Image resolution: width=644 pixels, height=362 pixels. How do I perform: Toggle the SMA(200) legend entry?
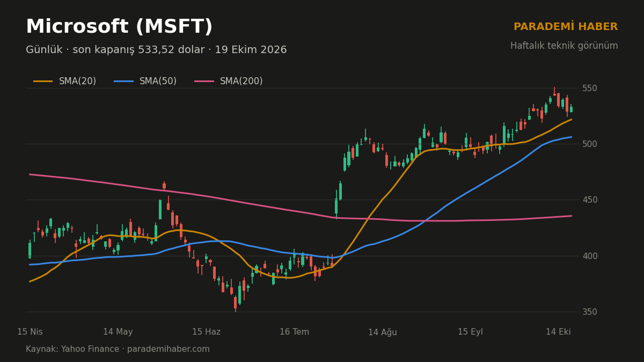(229, 82)
